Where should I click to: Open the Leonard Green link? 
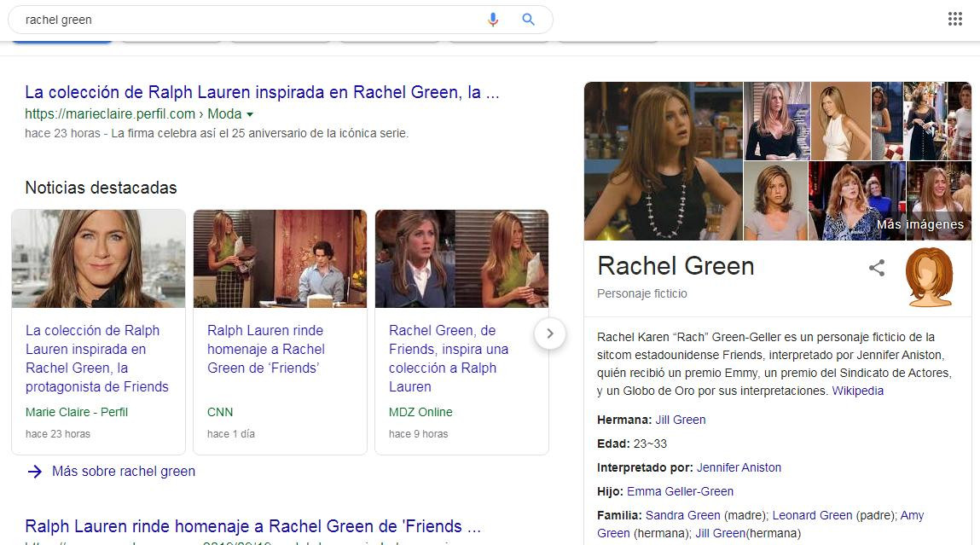click(812, 515)
